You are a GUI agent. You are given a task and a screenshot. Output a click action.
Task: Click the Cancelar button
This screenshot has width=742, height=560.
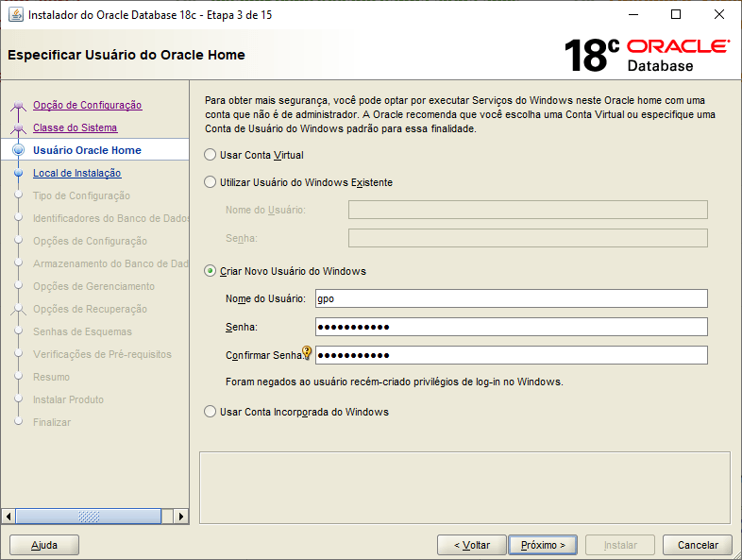[x=697, y=545]
